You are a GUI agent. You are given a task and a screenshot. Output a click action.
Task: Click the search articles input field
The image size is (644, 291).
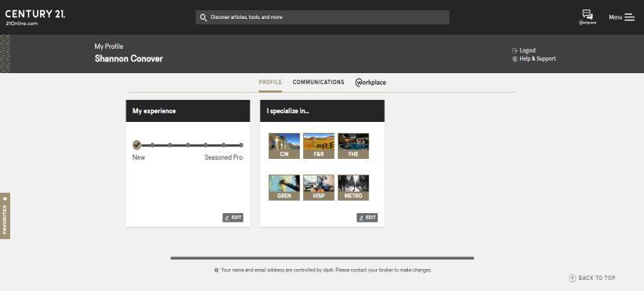click(x=323, y=17)
